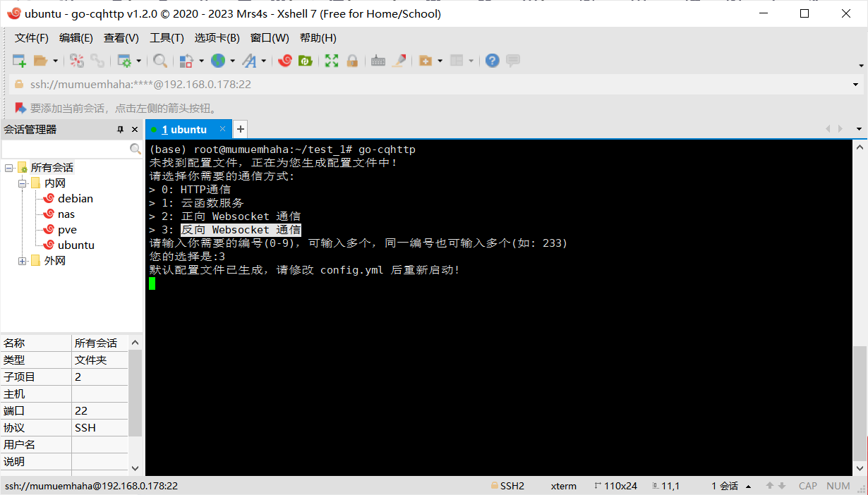Open the 查看(V) menu
868x495 pixels.
click(121, 38)
